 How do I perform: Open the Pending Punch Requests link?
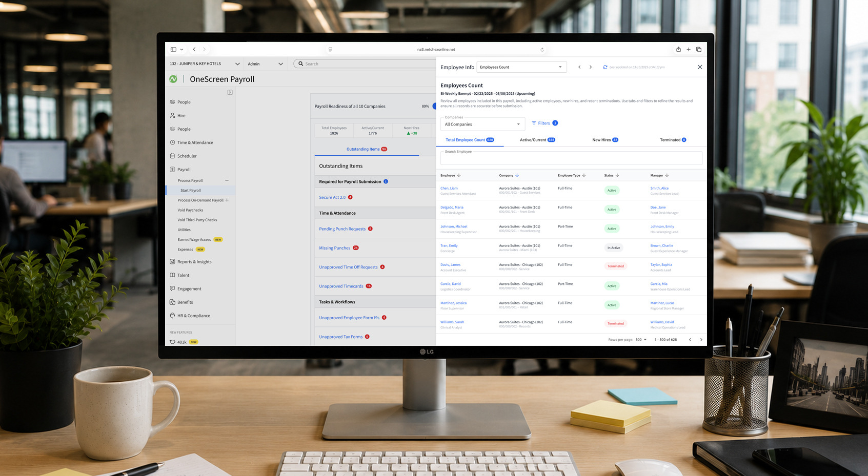pos(342,229)
